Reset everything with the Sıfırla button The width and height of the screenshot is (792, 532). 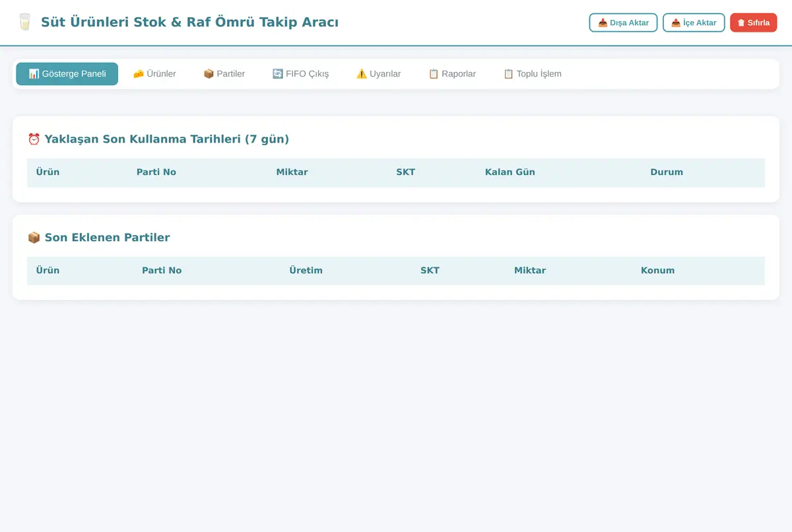753,22
